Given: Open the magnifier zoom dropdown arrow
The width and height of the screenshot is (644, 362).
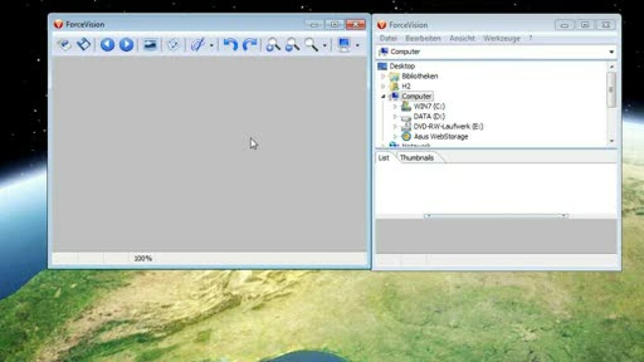Looking at the screenshot, I should [325, 45].
